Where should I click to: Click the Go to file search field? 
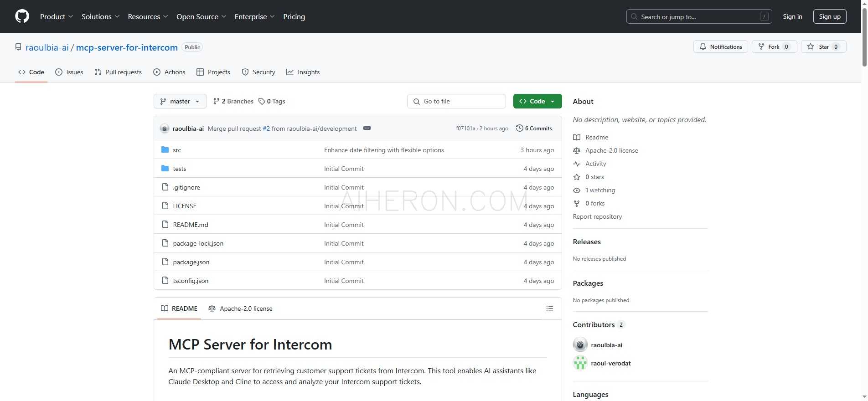(x=456, y=101)
